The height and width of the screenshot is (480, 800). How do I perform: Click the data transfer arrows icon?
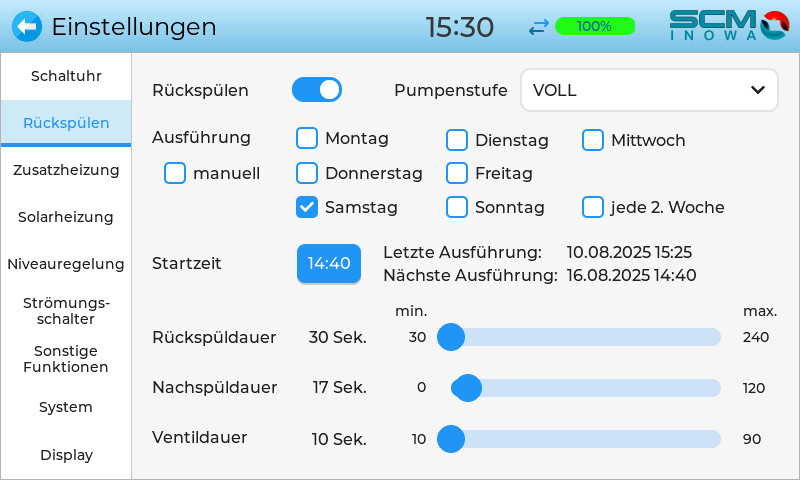click(539, 27)
